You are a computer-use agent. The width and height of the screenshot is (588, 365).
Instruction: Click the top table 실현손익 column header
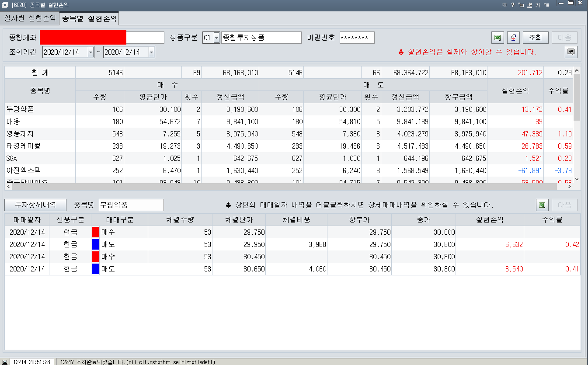[x=515, y=91]
